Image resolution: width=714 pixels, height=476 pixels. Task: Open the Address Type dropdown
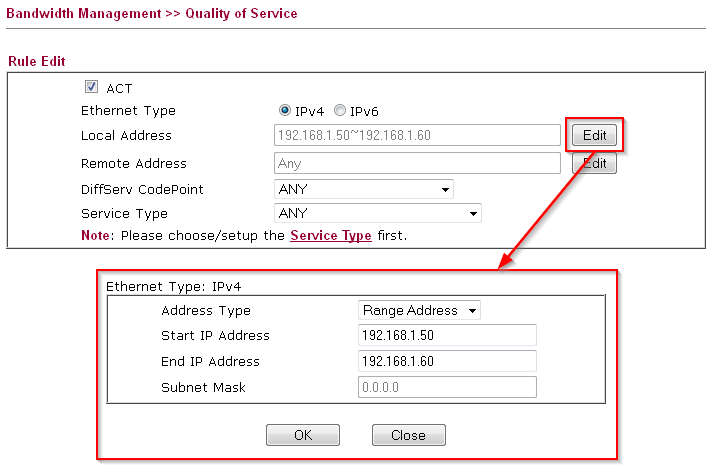pyautogui.click(x=419, y=310)
